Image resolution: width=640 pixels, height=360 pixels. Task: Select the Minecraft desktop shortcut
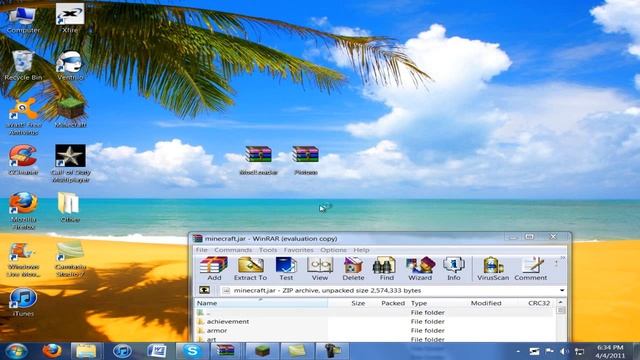tap(70, 113)
